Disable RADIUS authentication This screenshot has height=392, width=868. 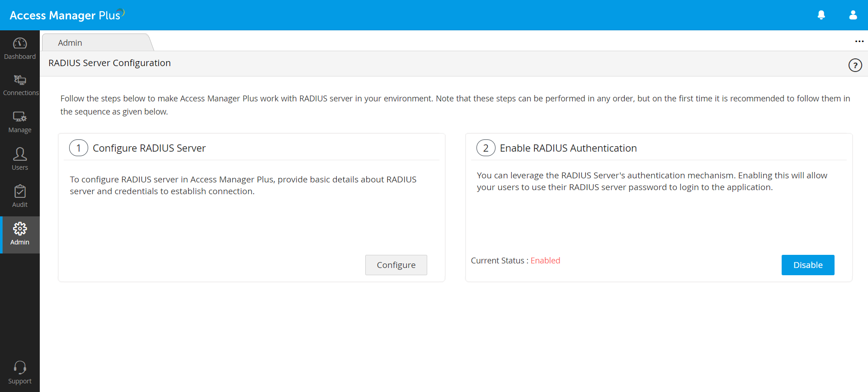coord(808,265)
